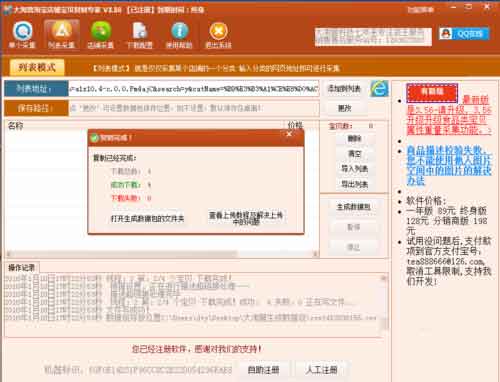Viewport: 500px width, 382px height.
Task: Open the shop collection (店铺采集) green icon
Action: pyautogui.click(x=101, y=35)
